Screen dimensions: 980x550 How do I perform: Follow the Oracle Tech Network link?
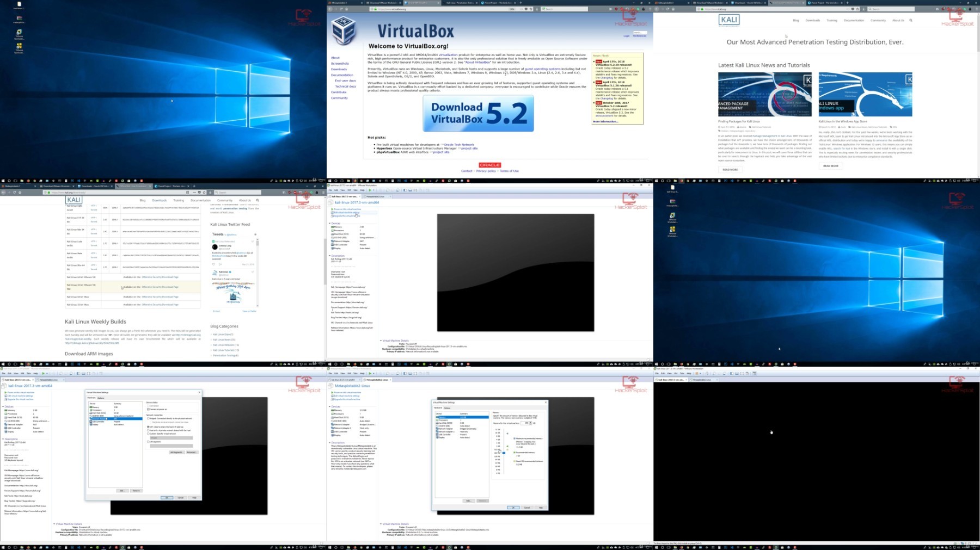pyautogui.click(x=459, y=145)
